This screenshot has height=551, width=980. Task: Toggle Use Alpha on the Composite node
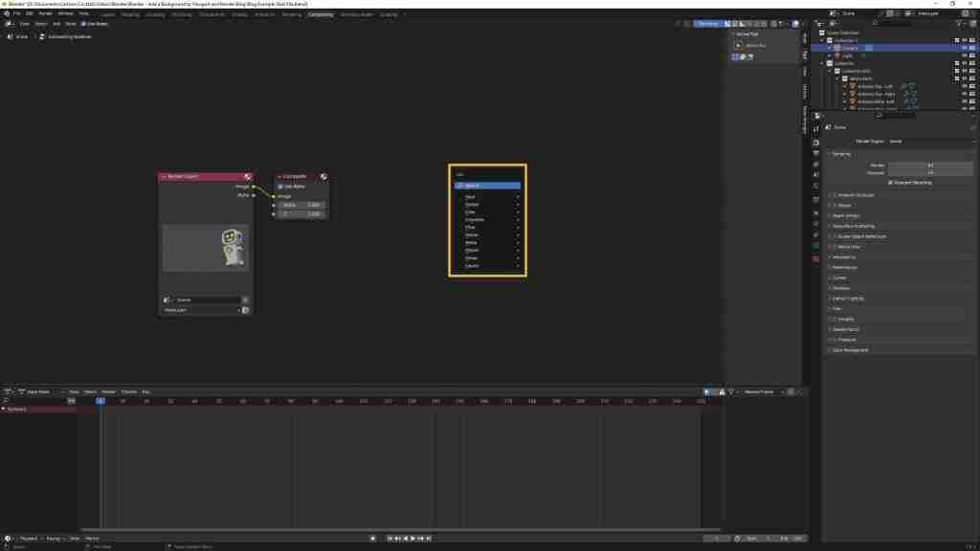click(x=280, y=187)
